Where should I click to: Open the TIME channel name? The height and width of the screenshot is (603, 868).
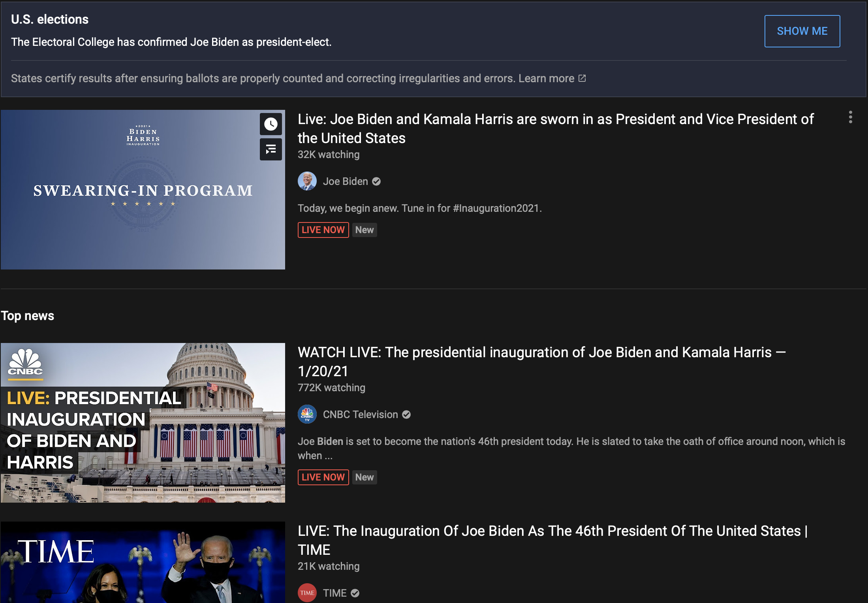pyautogui.click(x=335, y=593)
